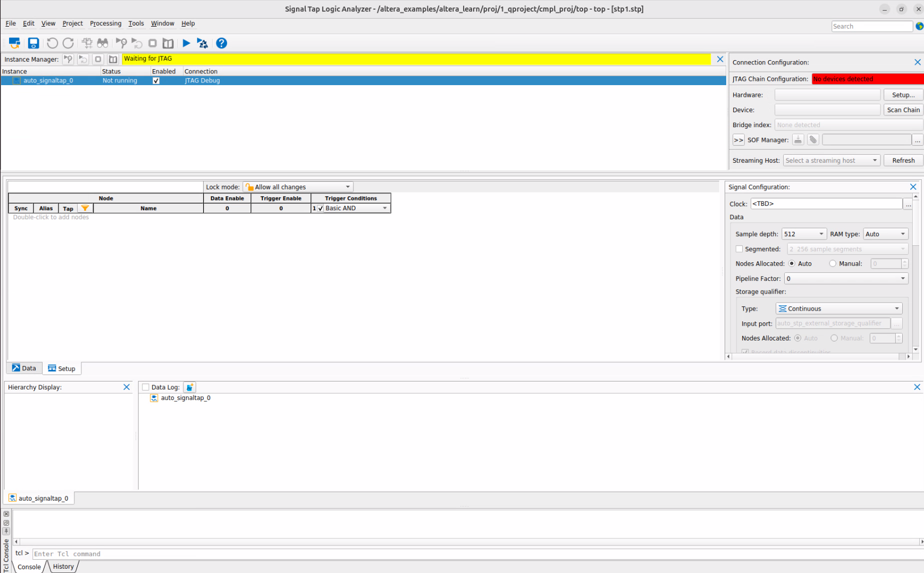This screenshot has width=924, height=573.
Task: Click Autorun Analysis in the main toolbar
Action: (x=137, y=43)
